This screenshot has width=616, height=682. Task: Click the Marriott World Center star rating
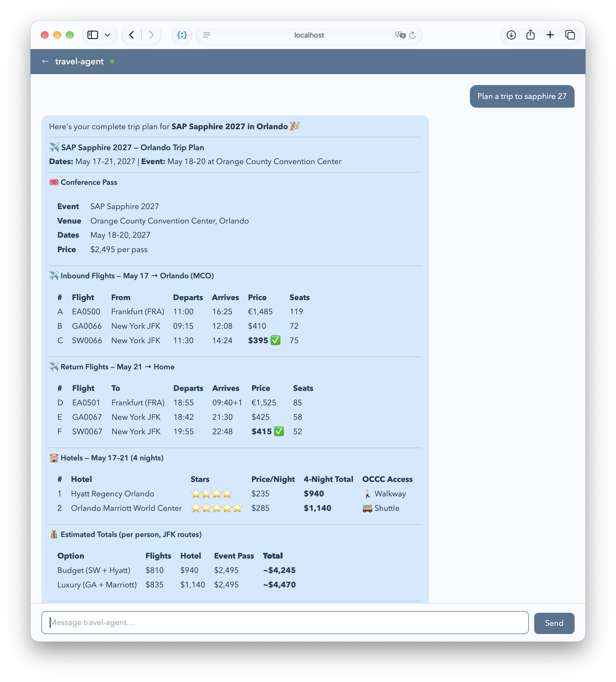216,508
